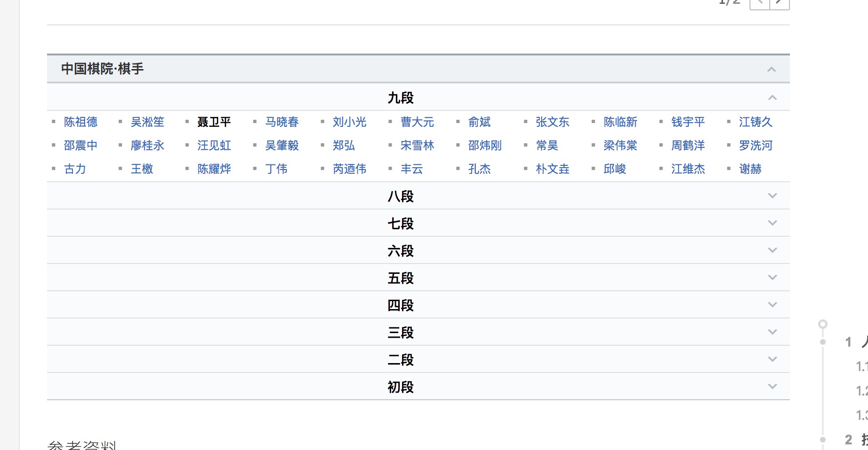868x450 pixels.
Task: Click the 六段 section heading
Action: tap(401, 251)
